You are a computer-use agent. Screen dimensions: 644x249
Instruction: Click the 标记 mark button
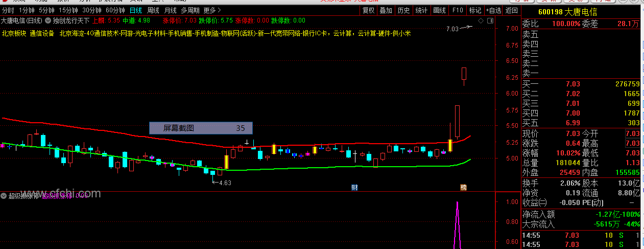(475, 10)
